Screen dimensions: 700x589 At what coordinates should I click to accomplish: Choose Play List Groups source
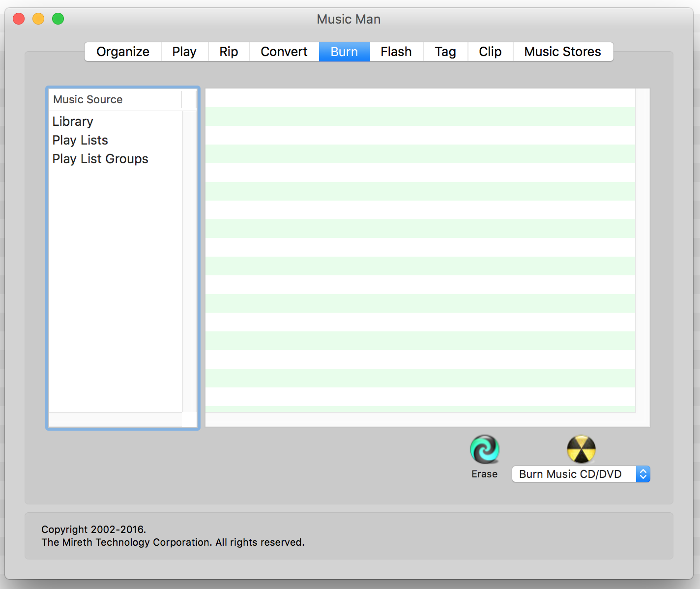click(x=116, y=159)
